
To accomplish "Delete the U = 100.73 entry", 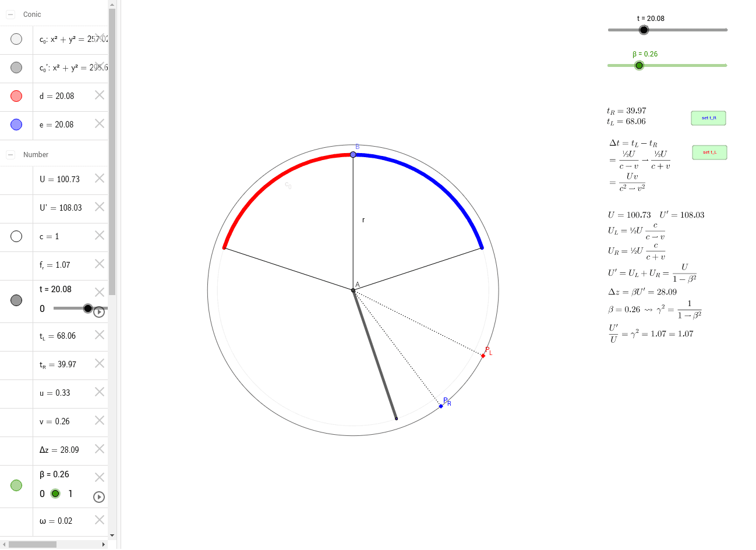I will pyautogui.click(x=100, y=178).
